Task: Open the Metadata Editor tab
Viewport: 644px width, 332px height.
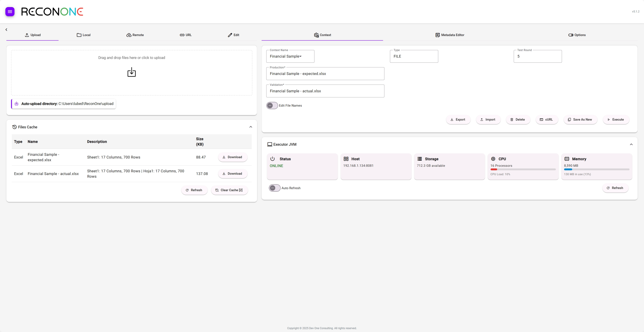Action: [x=450, y=35]
